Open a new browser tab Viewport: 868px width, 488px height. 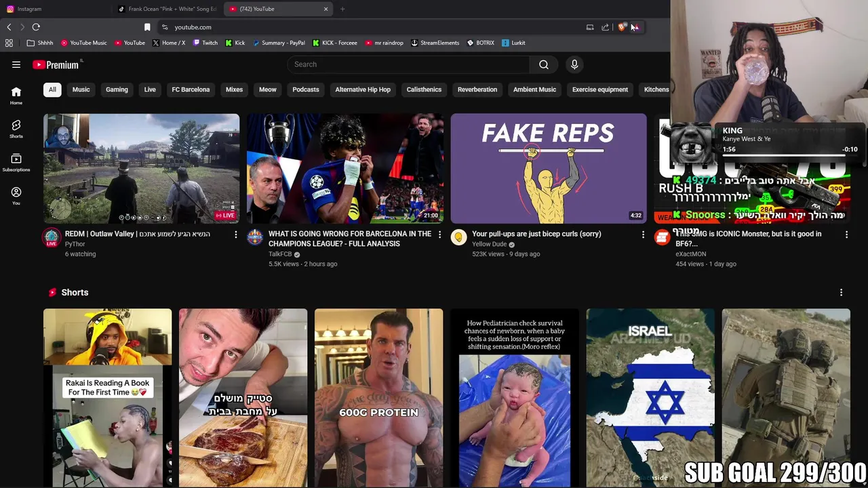342,9
